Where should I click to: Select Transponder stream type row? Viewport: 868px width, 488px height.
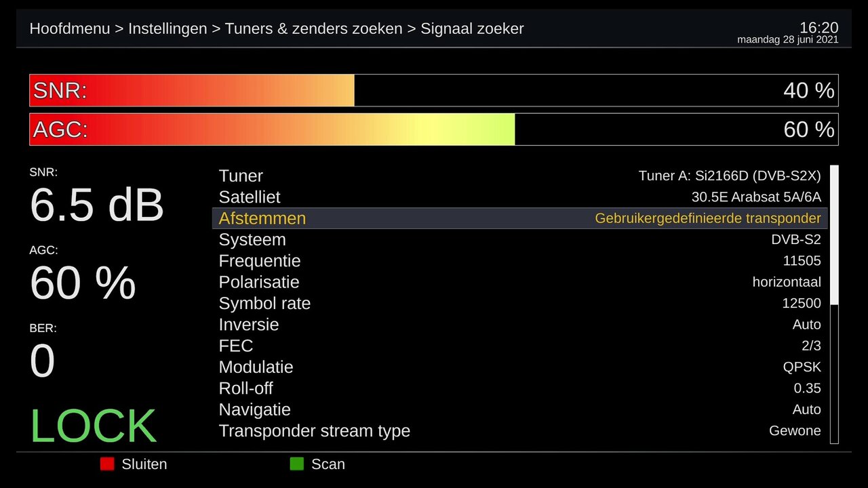coord(519,431)
